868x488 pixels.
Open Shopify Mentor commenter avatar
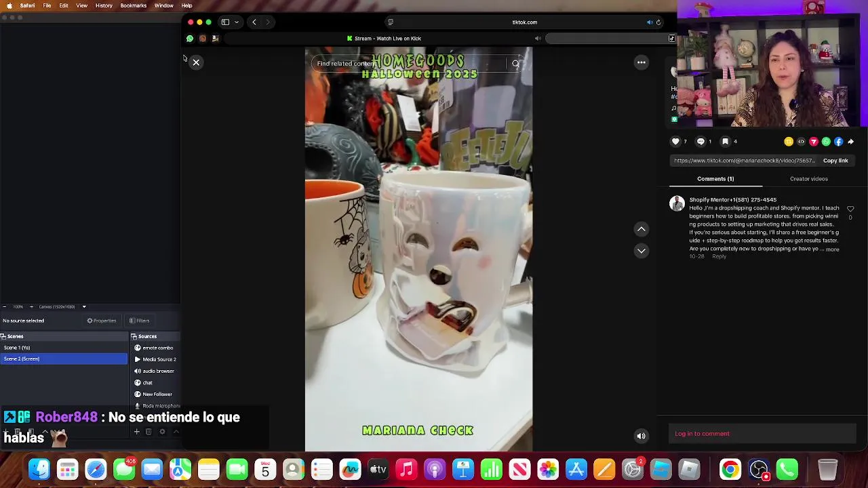677,204
